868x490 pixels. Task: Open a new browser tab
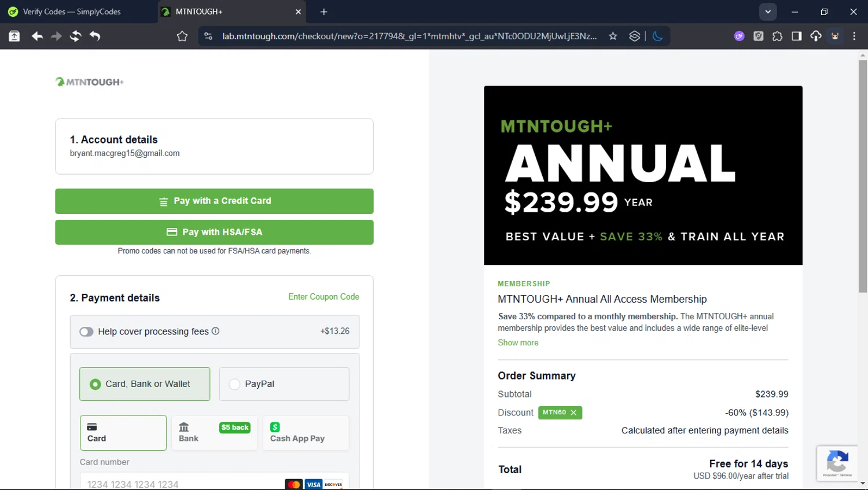pos(324,12)
